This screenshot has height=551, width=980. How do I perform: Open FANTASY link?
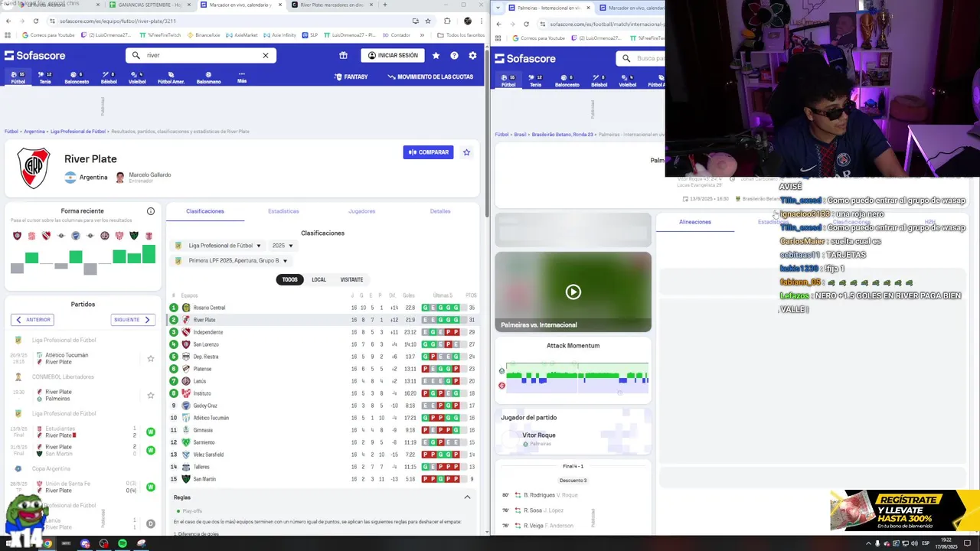point(351,77)
